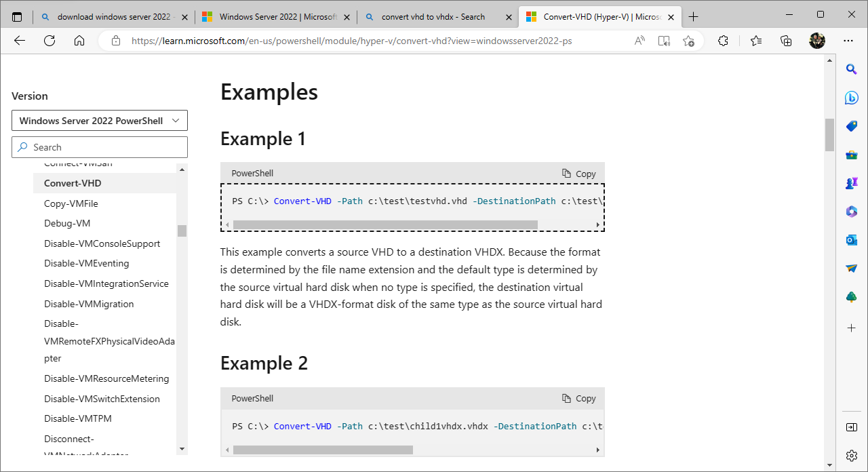Open the Collections panel
868x472 pixels.
click(786, 41)
